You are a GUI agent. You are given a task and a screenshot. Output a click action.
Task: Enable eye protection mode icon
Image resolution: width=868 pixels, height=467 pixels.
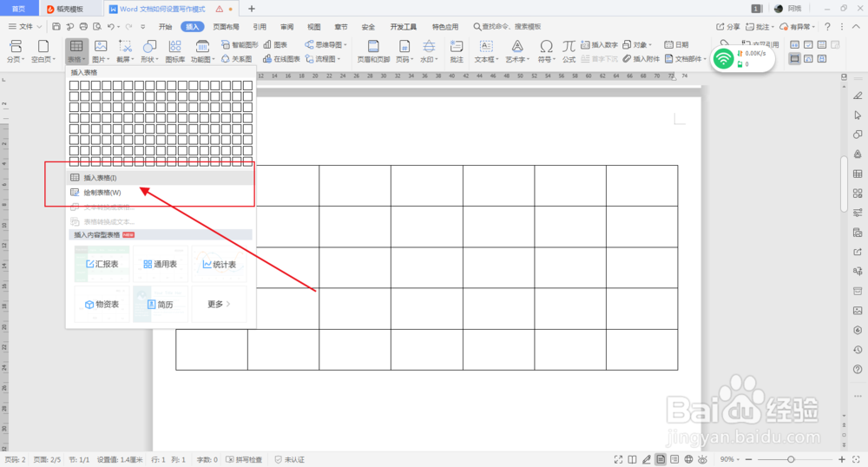click(x=702, y=459)
